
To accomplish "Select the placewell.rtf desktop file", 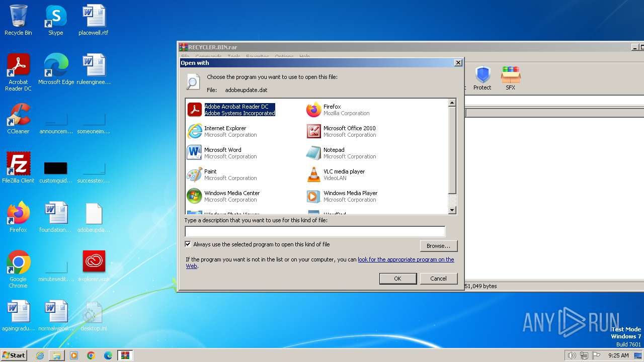I will click(94, 20).
